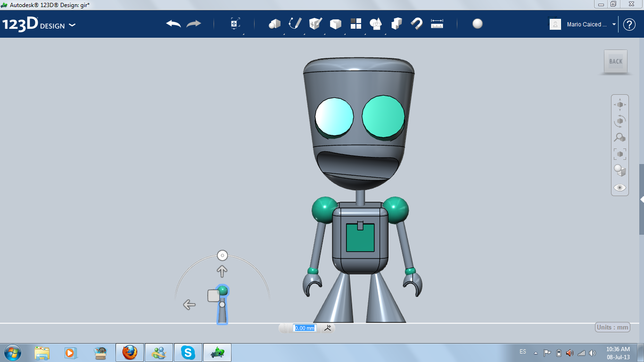This screenshot has height=362, width=644.
Task: Click the reorient axis icon beside distance field
Action: click(x=328, y=328)
